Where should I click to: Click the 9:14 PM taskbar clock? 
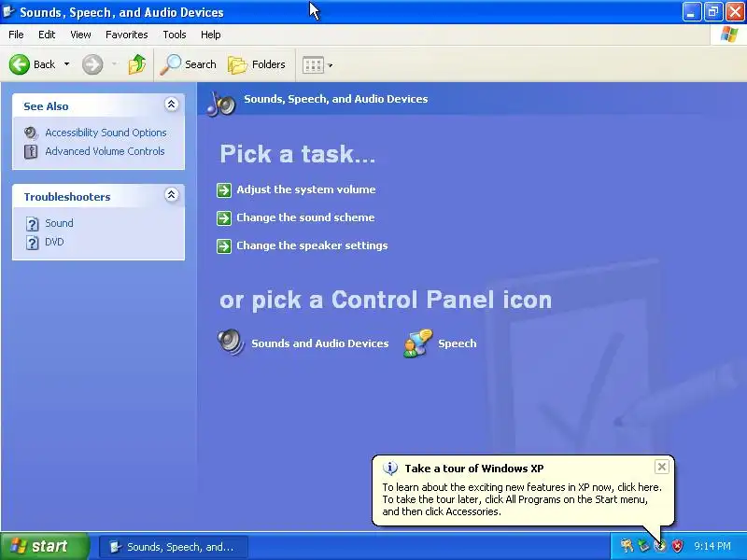(712, 546)
